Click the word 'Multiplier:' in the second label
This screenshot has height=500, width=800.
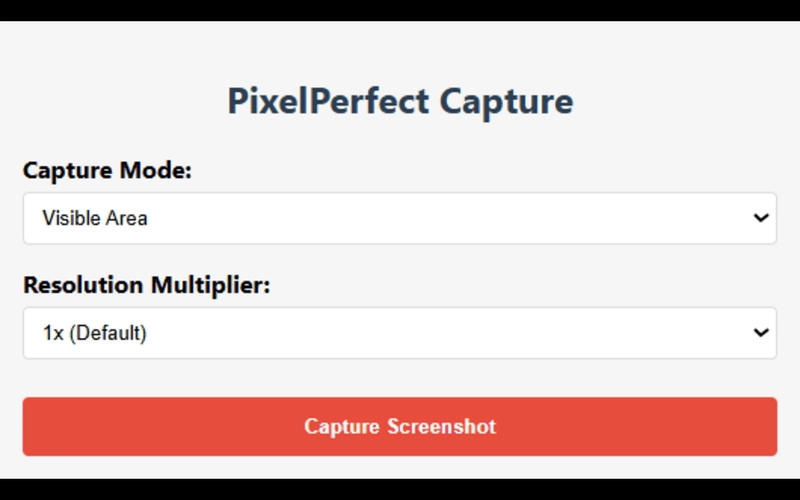pos(211,285)
